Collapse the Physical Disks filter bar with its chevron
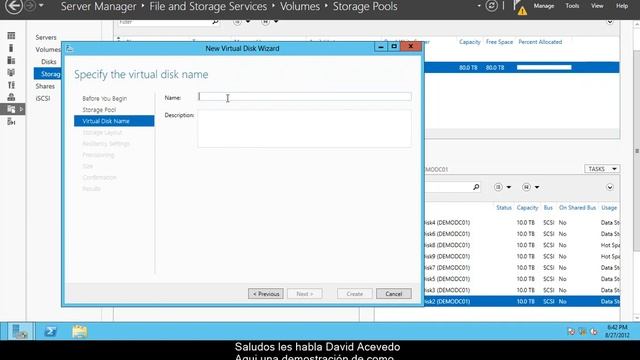The image size is (640, 360). click(610, 187)
